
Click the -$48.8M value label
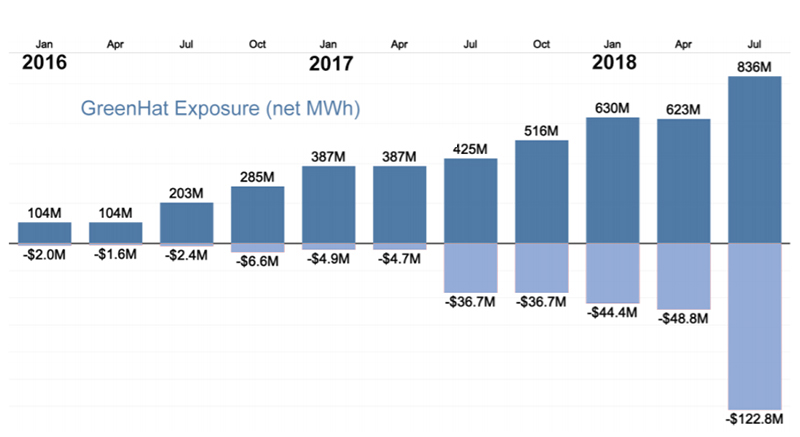(684, 318)
